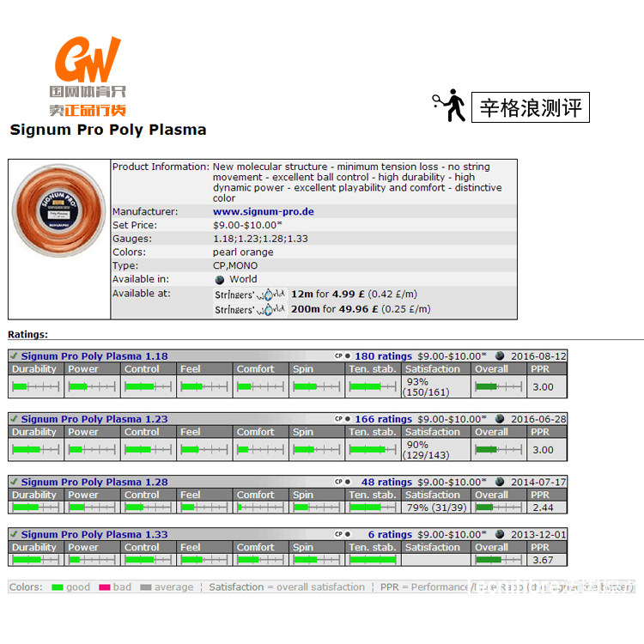Click Stringers' World logo for 200m offer
Viewport: 644px width, 644px height.
250,309
